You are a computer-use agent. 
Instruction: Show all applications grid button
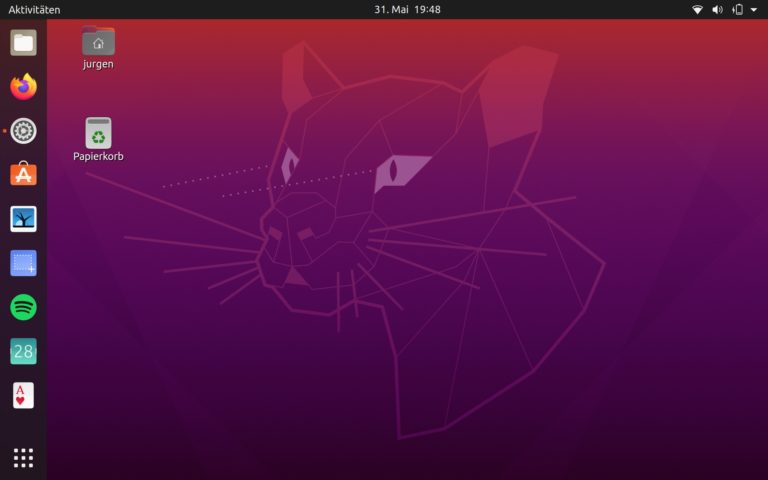pos(23,458)
